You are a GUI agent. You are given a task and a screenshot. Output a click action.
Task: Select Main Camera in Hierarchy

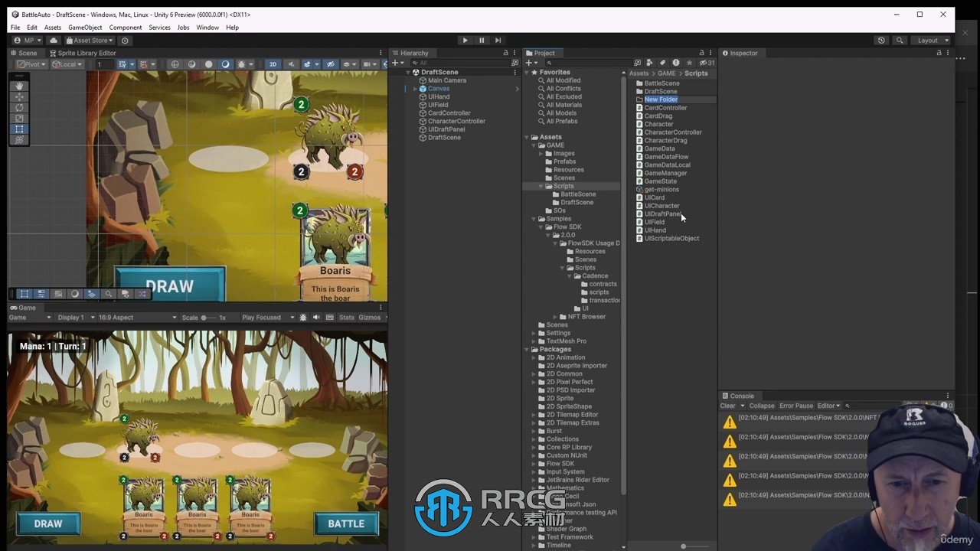click(446, 80)
